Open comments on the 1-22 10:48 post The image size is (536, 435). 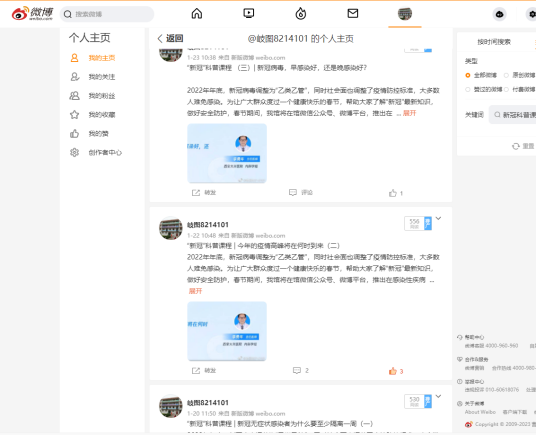pos(301,370)
